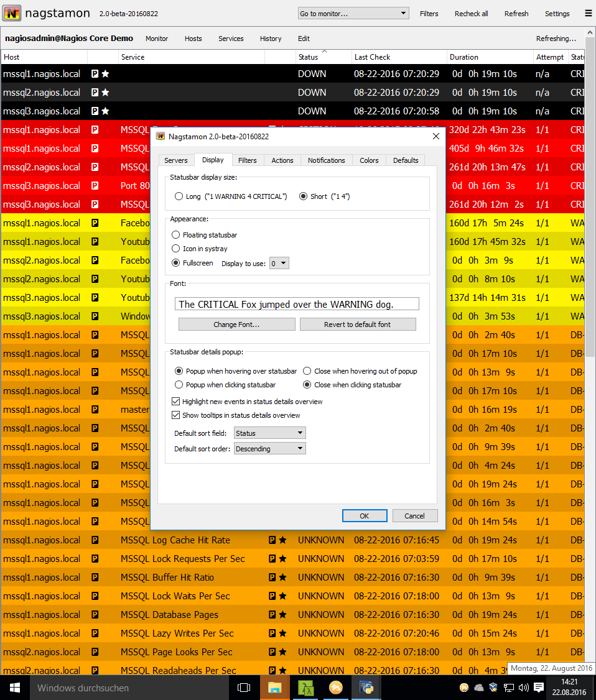Click passive icon for MSSQL Database Pages
Screen dimensions: 596x700
pyautogui.click(x=272, y=615)
